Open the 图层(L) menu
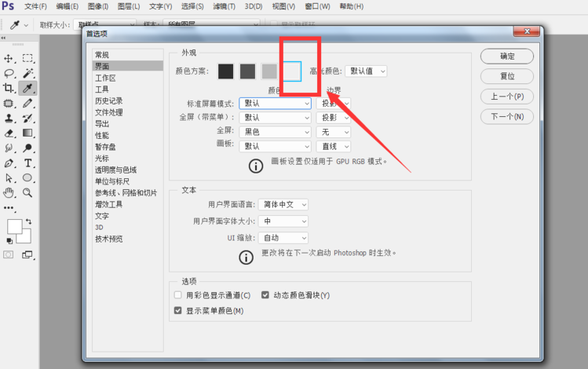The height and width of the screenshot is (369, 588). coord(129,6)
